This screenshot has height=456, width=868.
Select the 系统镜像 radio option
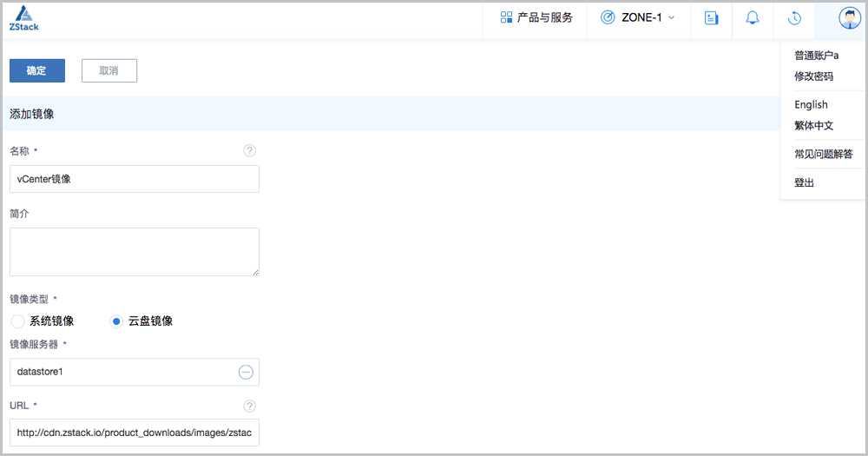pos(17,321)
